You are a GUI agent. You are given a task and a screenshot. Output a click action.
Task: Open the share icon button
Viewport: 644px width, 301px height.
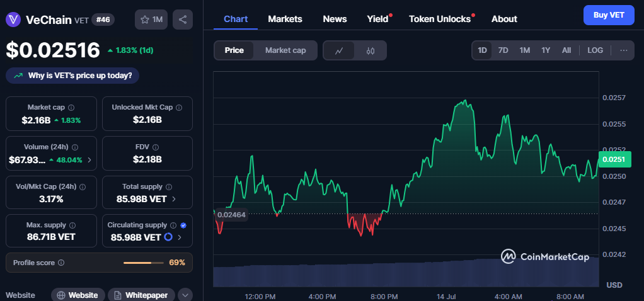(183, 20)
